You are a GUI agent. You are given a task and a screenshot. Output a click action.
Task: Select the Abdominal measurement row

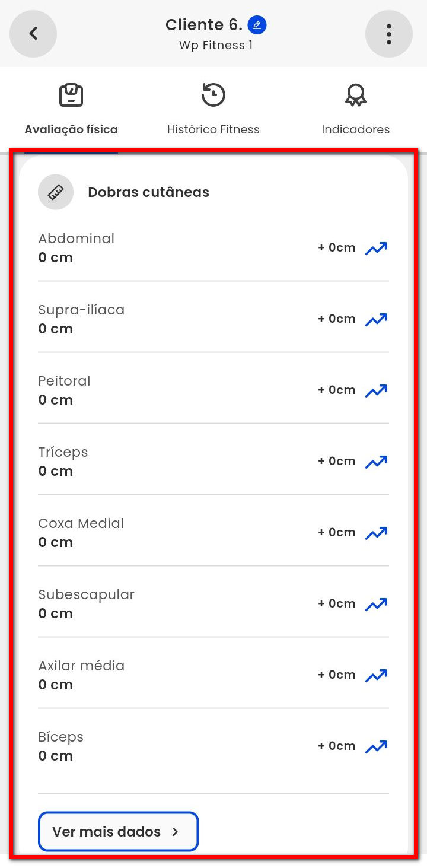[x=178, y=248]
